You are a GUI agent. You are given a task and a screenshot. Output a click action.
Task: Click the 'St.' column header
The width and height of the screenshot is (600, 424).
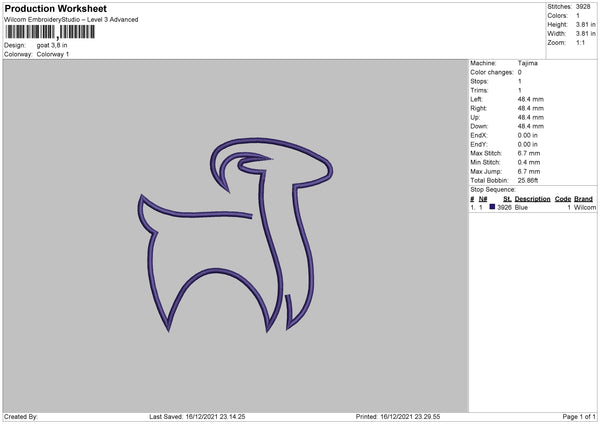coord(507,199)
